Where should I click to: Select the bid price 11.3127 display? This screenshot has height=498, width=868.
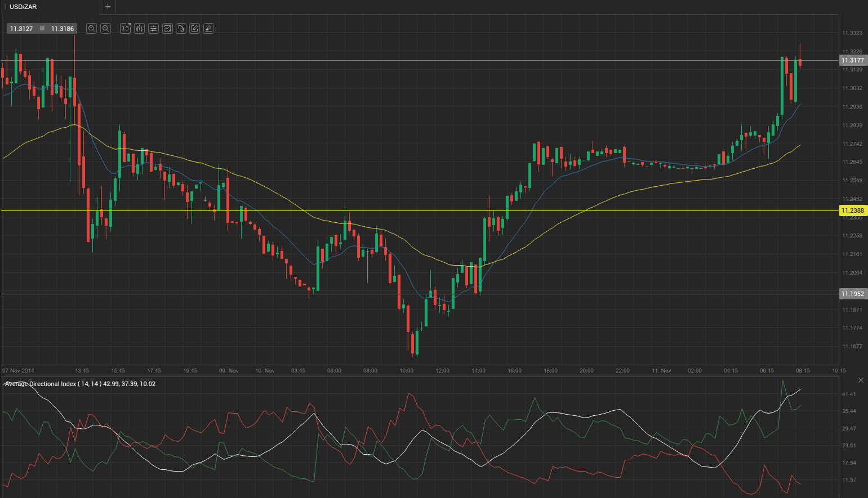[21, 28]
